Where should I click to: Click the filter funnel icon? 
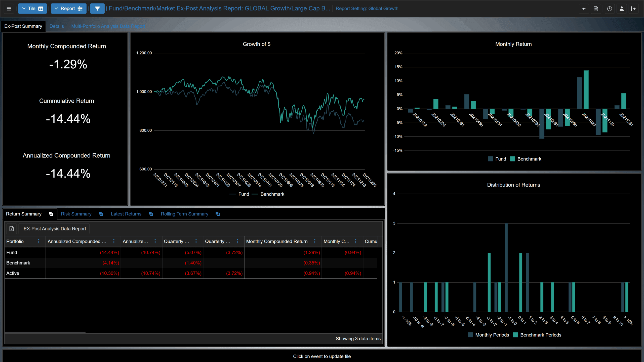97,9
